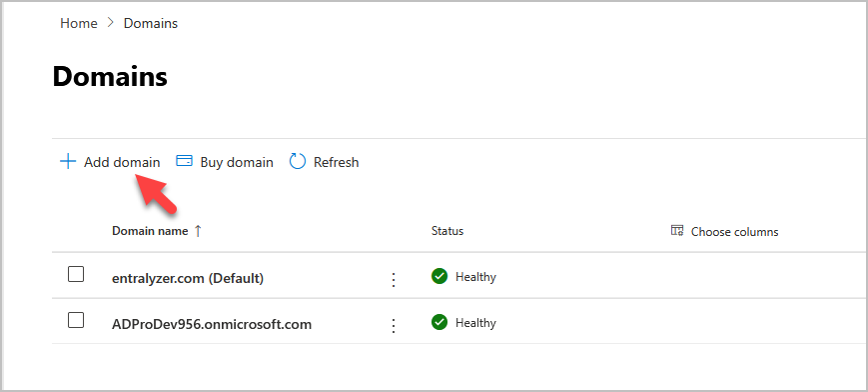The image size is (868, 392).
Task: Click the Healthy text in the entralyzer.com row
Action: coord(475,277)
